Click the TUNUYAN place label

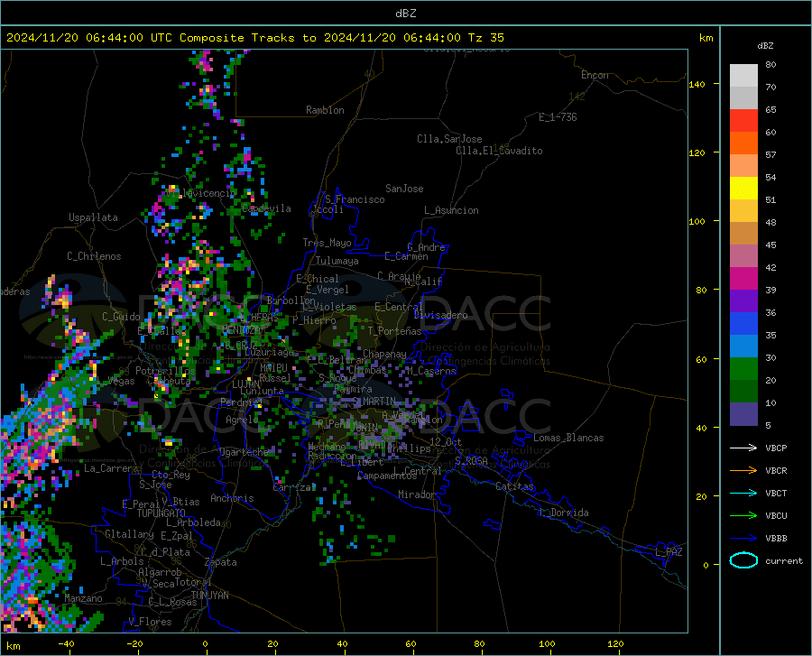(x=209, y=595)
